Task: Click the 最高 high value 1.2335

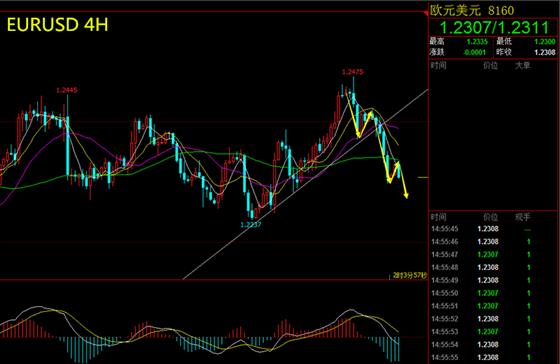Action: (477, 41)
